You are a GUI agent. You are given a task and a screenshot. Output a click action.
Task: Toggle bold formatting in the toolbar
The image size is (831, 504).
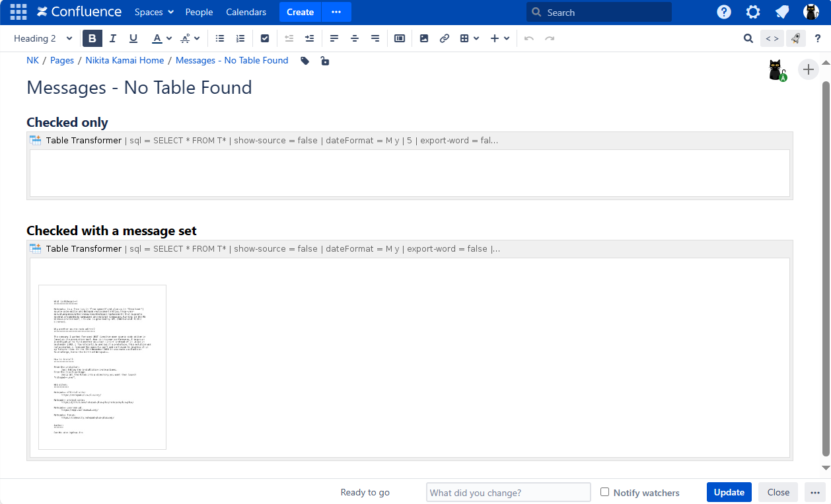coord(92,38)
